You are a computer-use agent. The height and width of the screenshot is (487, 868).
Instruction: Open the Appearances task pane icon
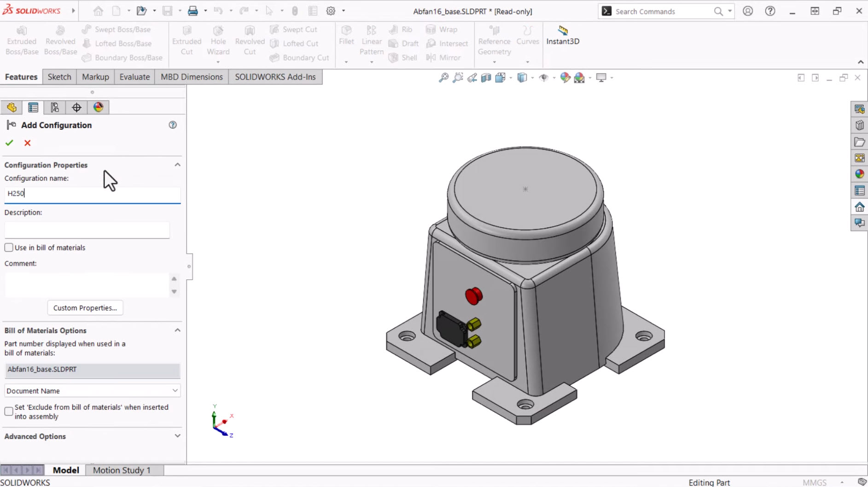coord(859,174)
